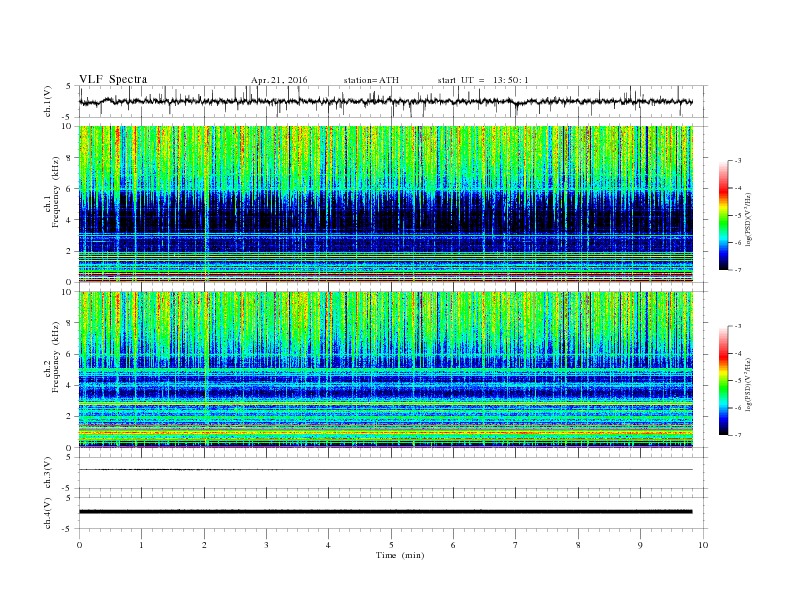
Task: Click the time-axis tick label "9"
Action: point(640,545)
